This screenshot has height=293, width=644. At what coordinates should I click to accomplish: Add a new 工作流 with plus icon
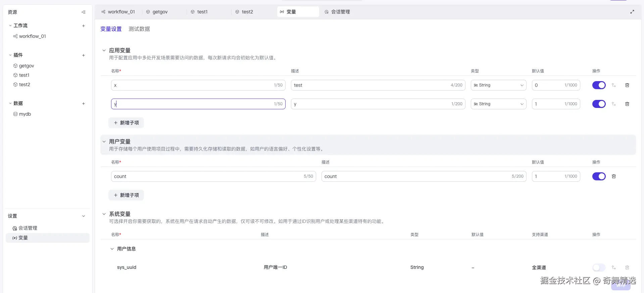pos(84,25)
